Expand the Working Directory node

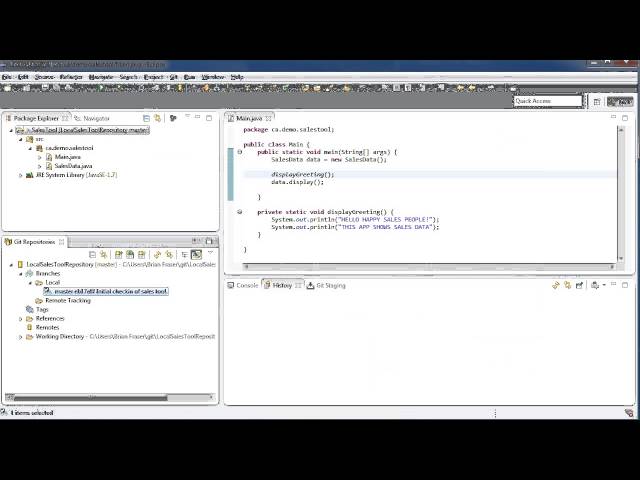coord(20,337)
